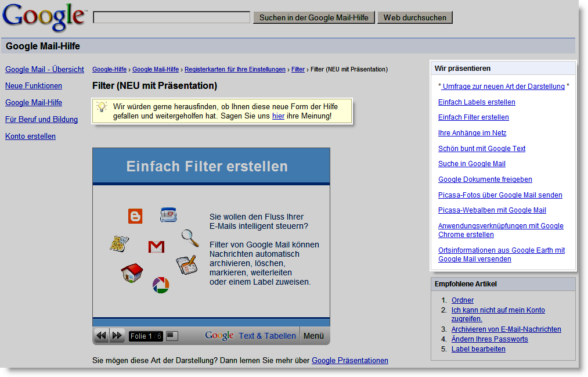Image resolution: width=588 pixels, height=377 pixels.
Task: Click the Google logo at the top
Action: pos(44,17)
